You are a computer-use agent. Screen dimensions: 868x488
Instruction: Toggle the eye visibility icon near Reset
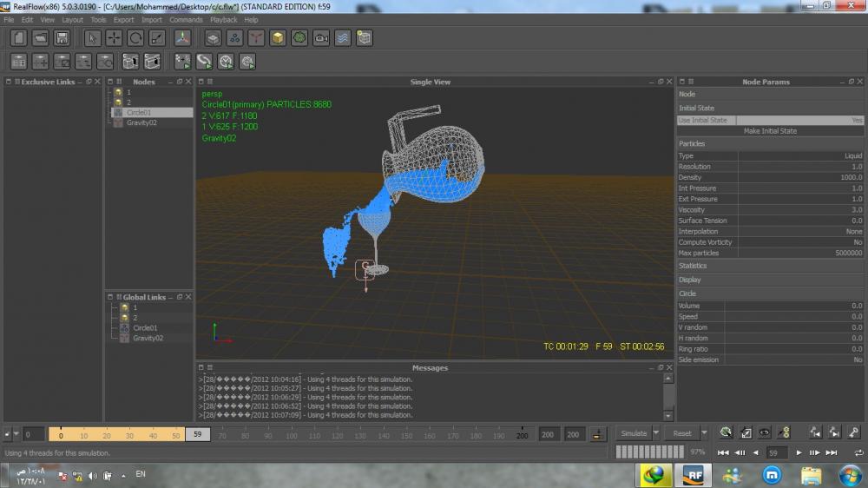click(765, 432)
